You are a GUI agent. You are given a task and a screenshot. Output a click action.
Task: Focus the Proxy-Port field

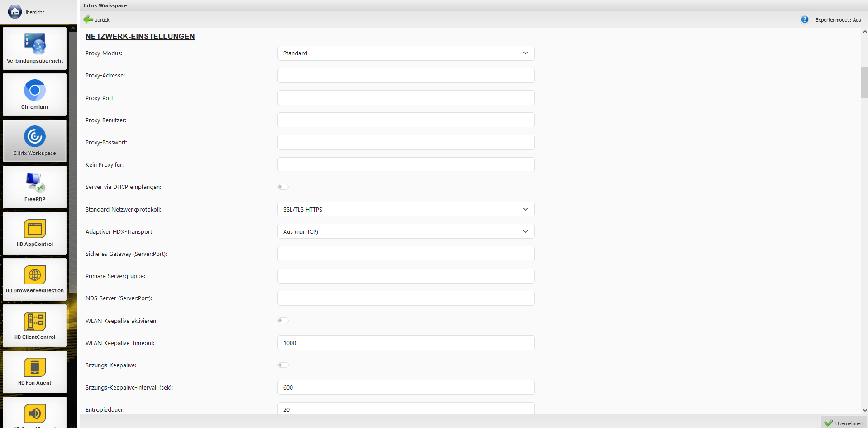pyautogui.click(x=406, y=98)
